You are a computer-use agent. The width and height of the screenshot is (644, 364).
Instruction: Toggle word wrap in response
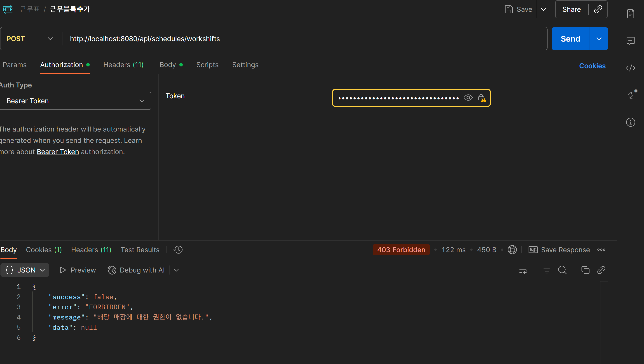523,270
